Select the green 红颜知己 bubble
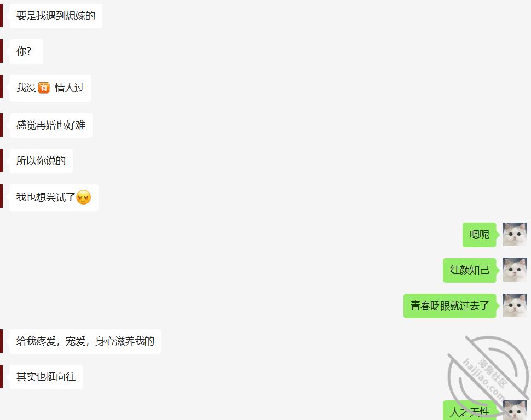The image size is (531, 420). [470, 270]
